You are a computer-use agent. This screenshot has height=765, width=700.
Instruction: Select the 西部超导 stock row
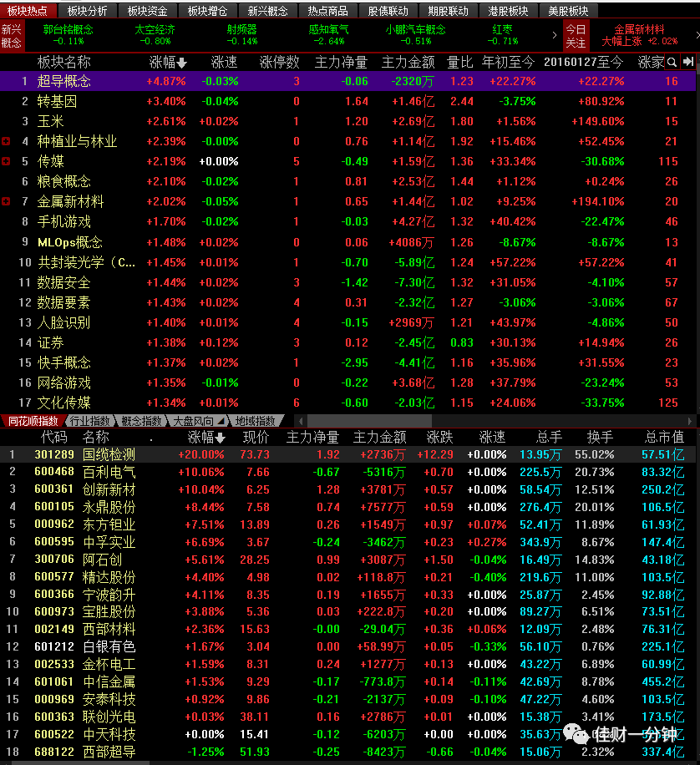(x=347, y=752)
